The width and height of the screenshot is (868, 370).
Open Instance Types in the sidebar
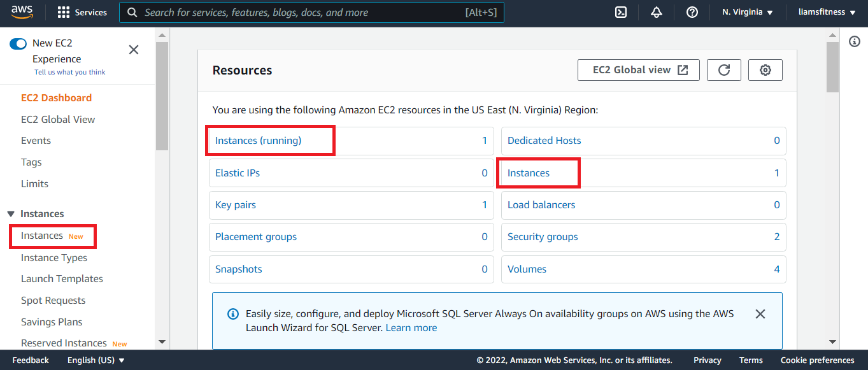pos(54,258)
